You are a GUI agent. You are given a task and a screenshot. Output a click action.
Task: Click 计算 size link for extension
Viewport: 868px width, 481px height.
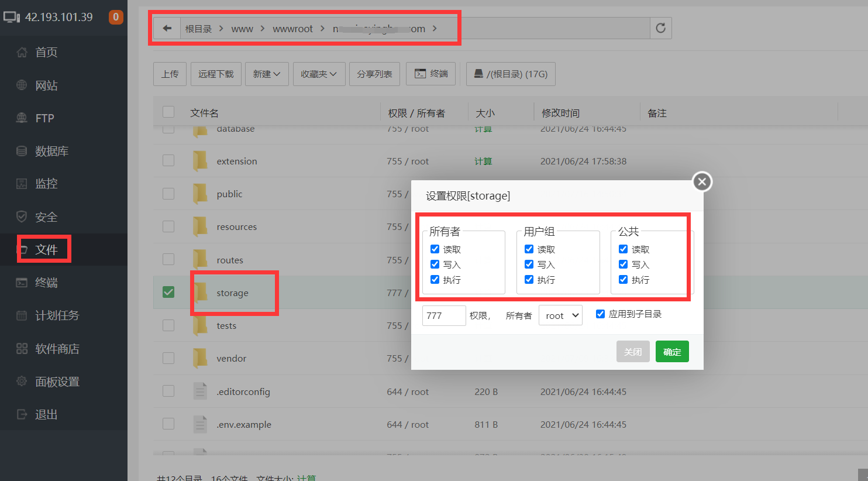(x=483, y=161)
